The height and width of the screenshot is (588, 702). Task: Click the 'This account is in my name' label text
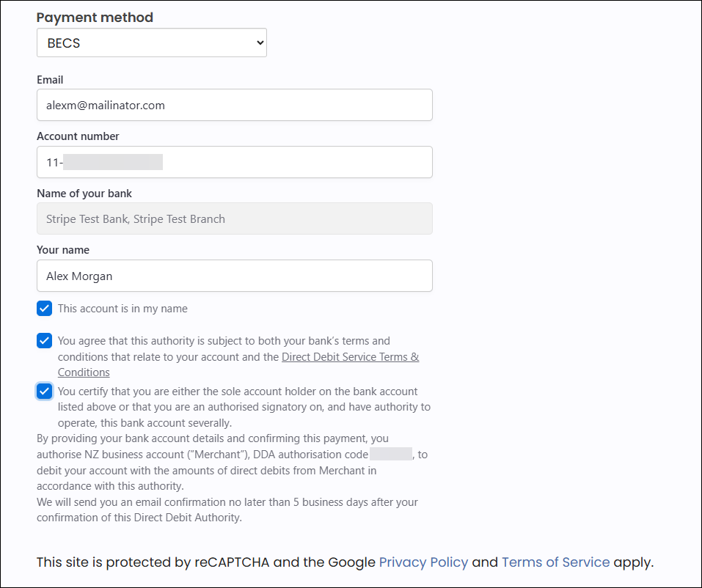click(123, 309)
